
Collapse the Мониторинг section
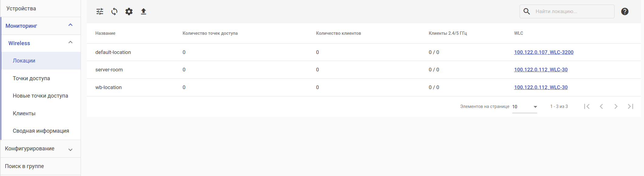click(70, 25)
